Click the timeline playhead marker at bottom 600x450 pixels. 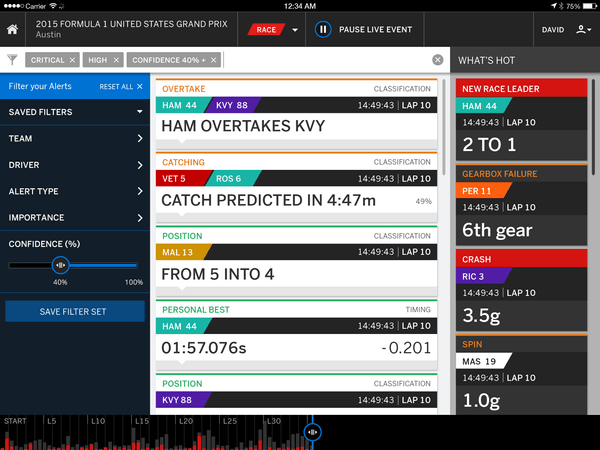pos(313,432)
